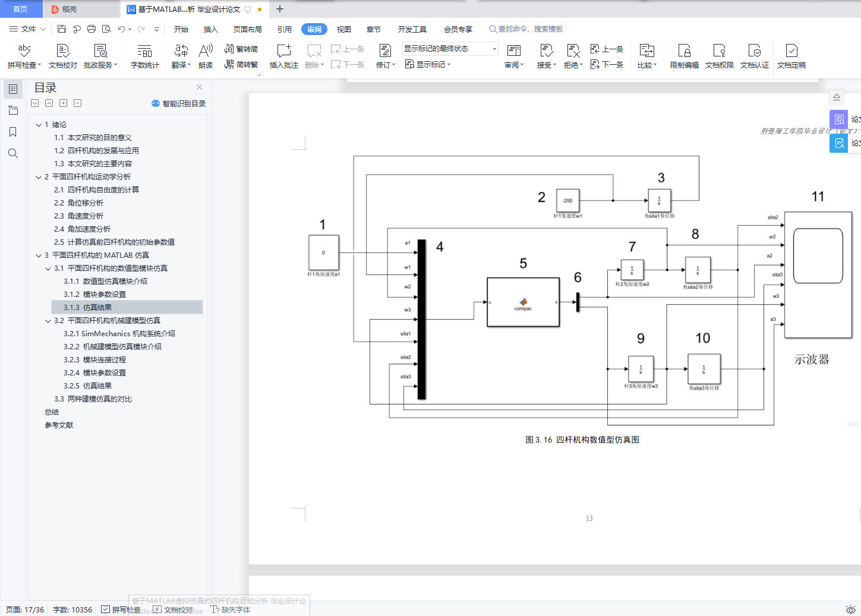The width and height of the screenshot is (861, 616).
Task: Open 文档认证 document certification
Action: (x=755, y=56)
